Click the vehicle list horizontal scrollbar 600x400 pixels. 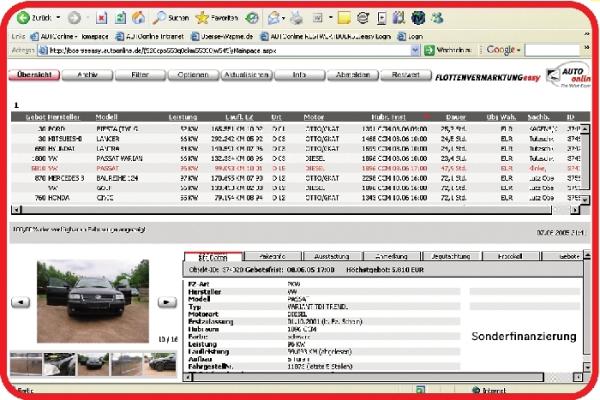point(290,210)
